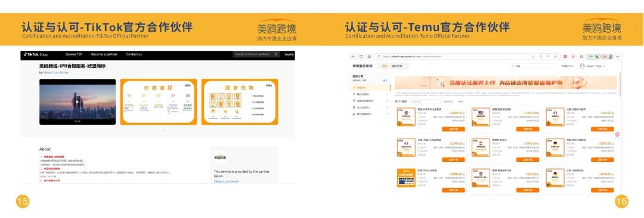This screenshot has height=218, width=644.
Task: Click the partner logo in provider card
Action: pos(220,157)
